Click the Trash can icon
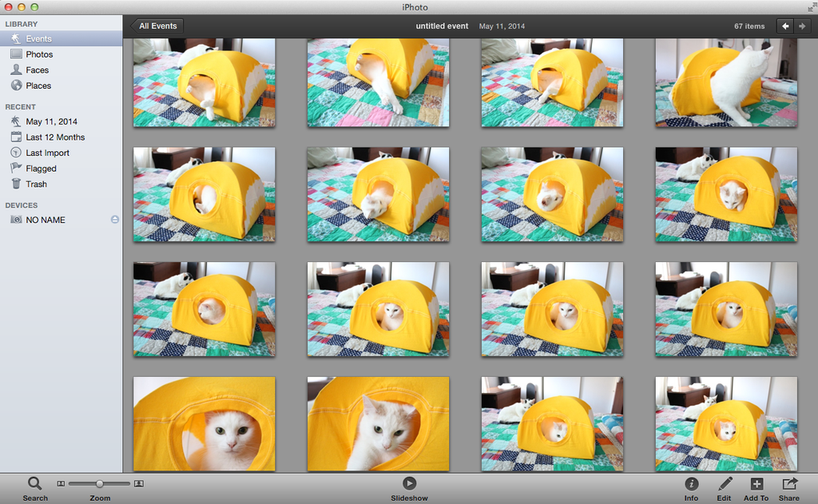 click(16, 184)
